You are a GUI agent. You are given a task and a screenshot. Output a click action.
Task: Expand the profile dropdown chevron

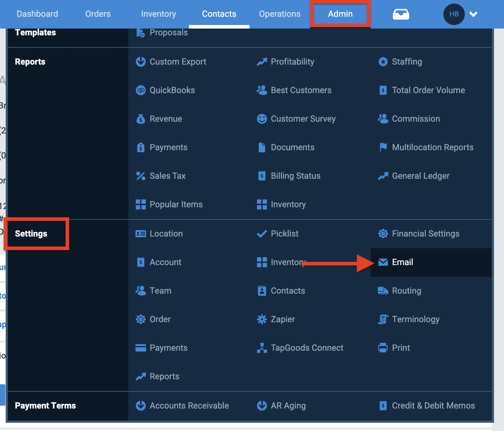(x=473, y=14)
